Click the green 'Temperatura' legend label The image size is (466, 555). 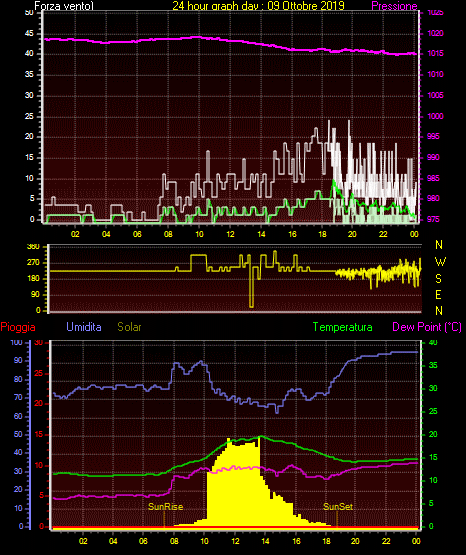343,326
